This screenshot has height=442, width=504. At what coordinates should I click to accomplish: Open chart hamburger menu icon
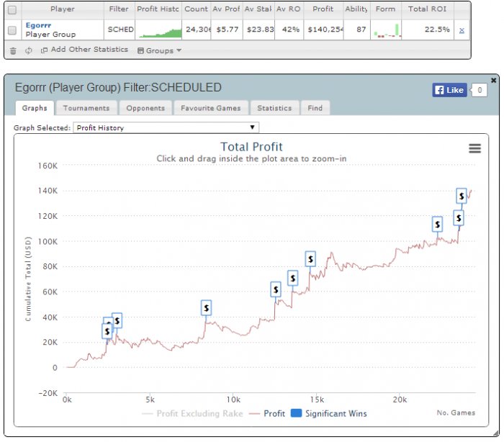click(x=474, y=148)
